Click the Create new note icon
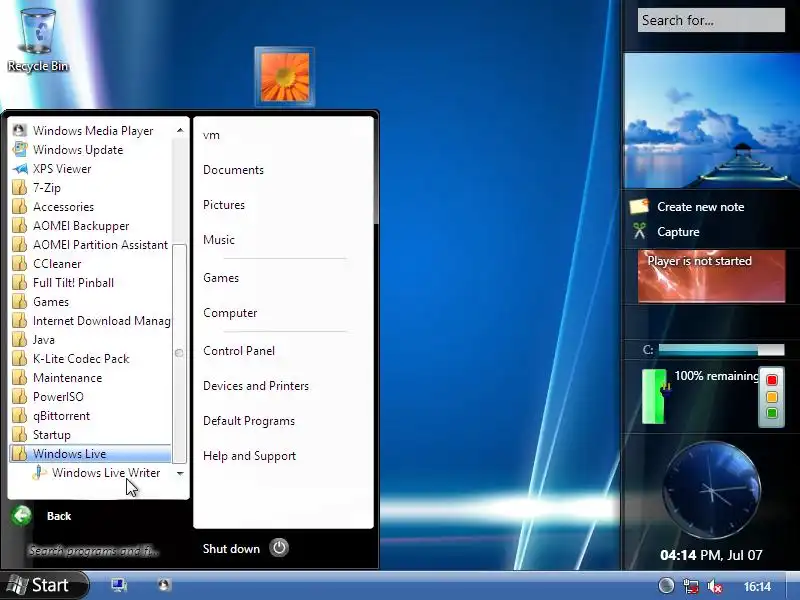800x600 pixels. pos(639,206)
